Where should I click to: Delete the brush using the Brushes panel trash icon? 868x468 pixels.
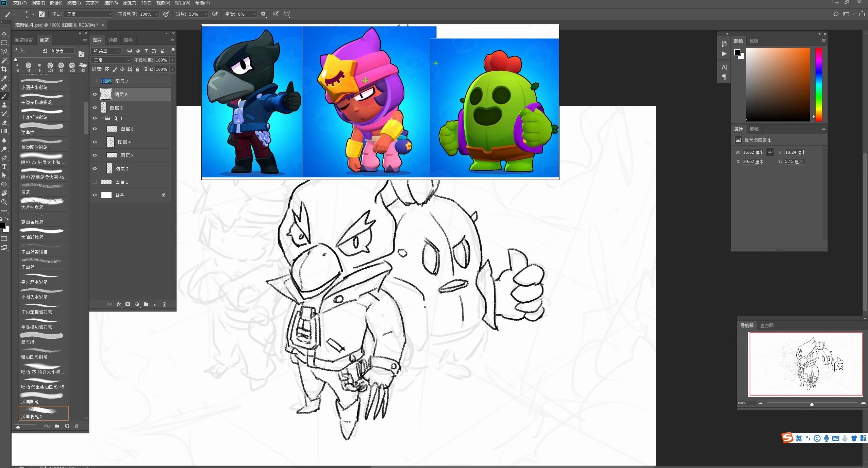pyautogui.click(x=77, y=426)
